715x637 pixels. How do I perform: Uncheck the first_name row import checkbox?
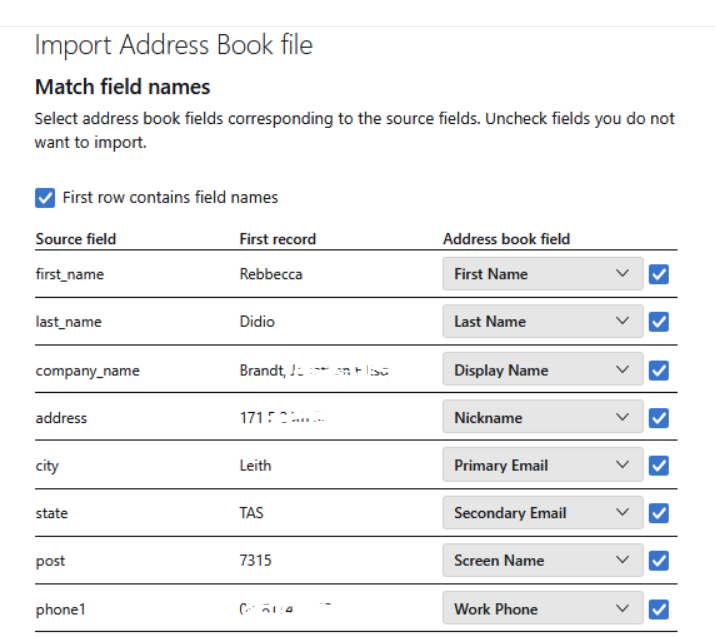coord(658,274)
